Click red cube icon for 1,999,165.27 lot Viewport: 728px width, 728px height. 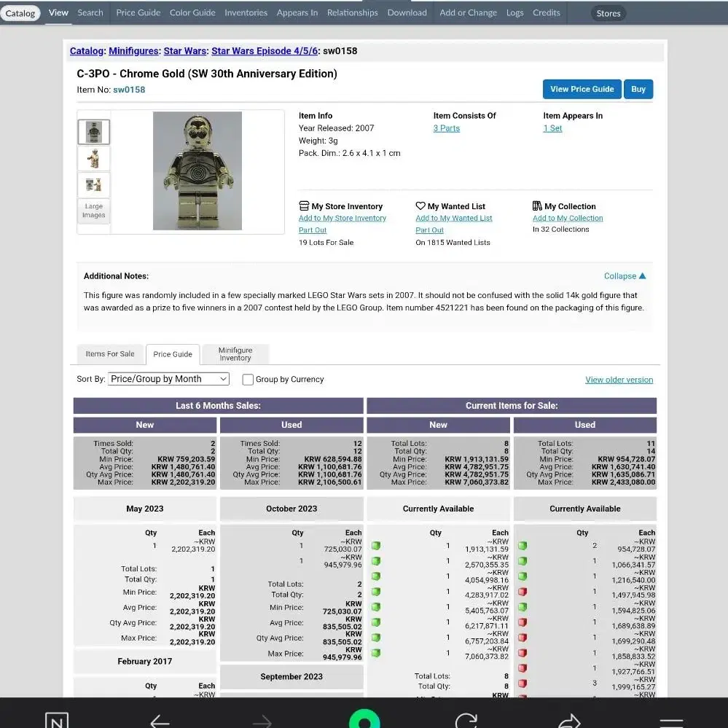coord(522,684)
